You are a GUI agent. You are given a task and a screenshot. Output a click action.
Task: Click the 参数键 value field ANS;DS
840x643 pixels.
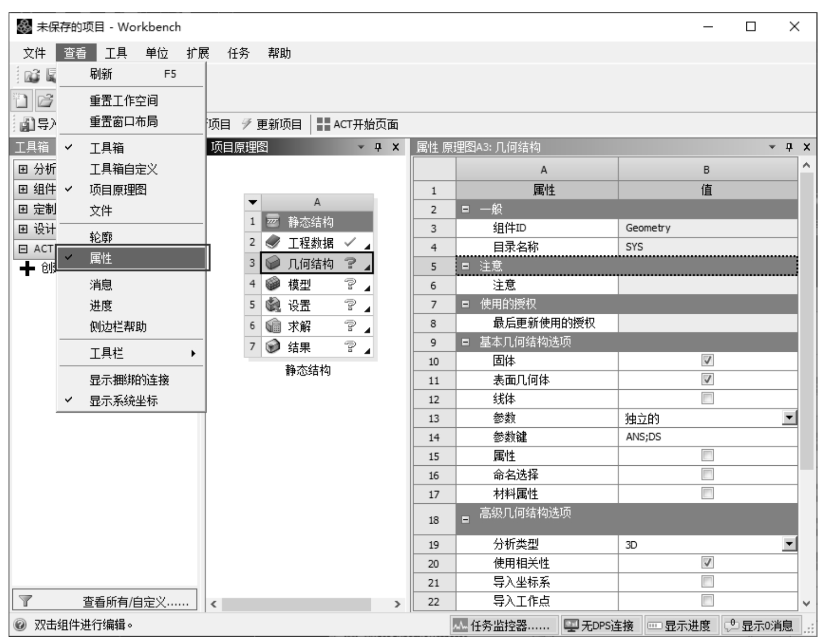click(x=707, y=436)
